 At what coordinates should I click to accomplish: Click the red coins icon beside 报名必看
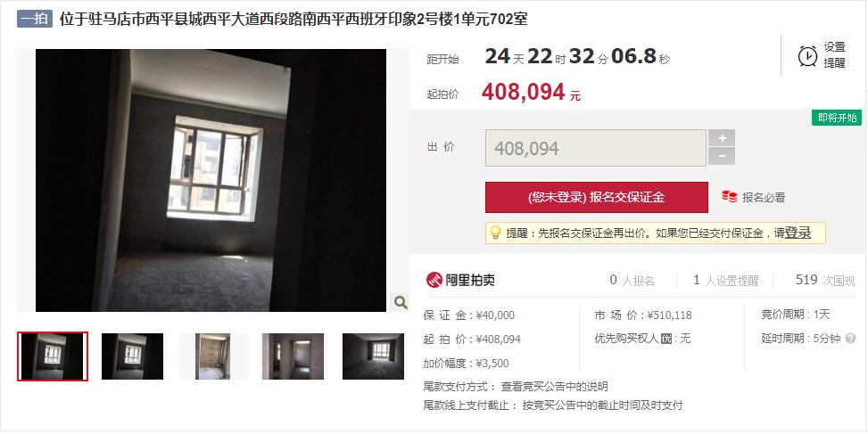729,197
